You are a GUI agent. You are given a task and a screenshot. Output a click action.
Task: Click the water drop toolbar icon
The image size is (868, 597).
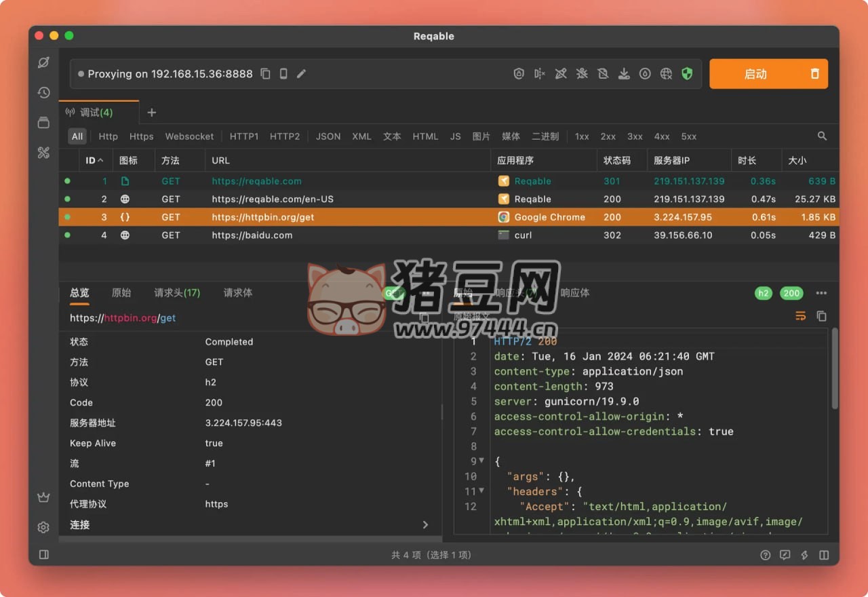(645, 73)
